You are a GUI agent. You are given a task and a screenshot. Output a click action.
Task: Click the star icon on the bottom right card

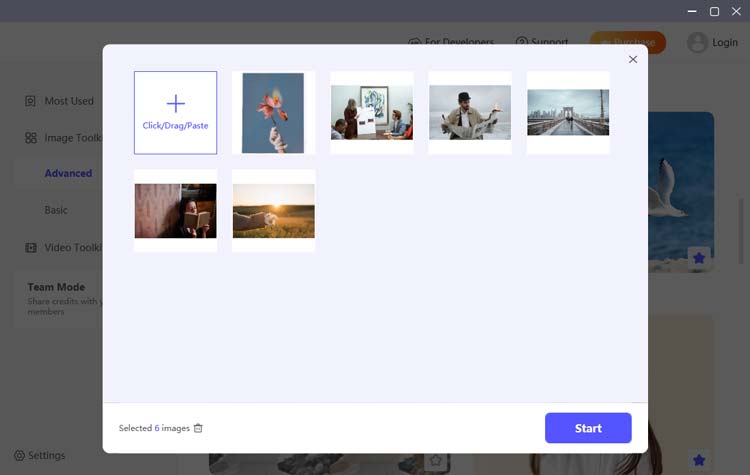coord(699,460)
